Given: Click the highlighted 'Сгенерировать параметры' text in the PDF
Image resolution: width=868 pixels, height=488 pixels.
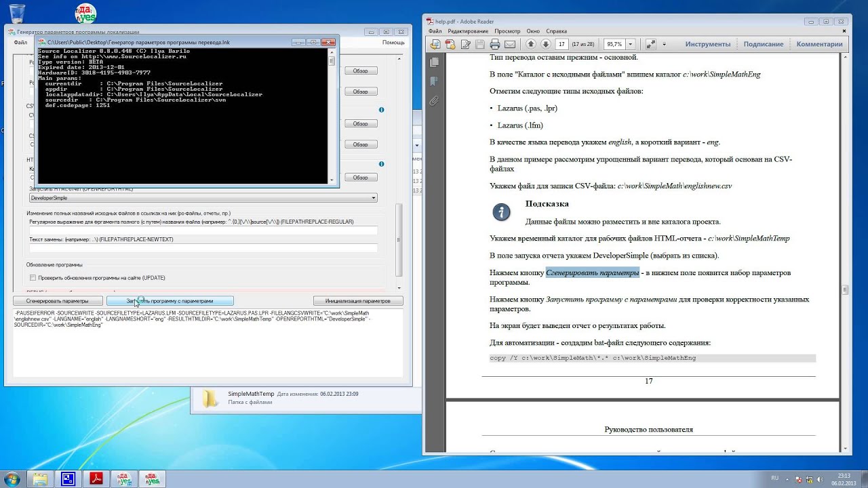Looking at the screenshot, I should tap(593, 273).
